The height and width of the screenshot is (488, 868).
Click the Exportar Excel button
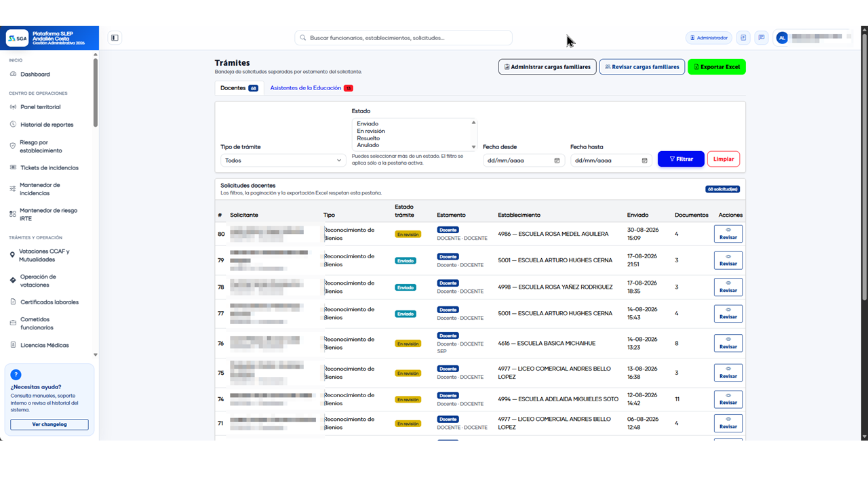coord(717,67)
